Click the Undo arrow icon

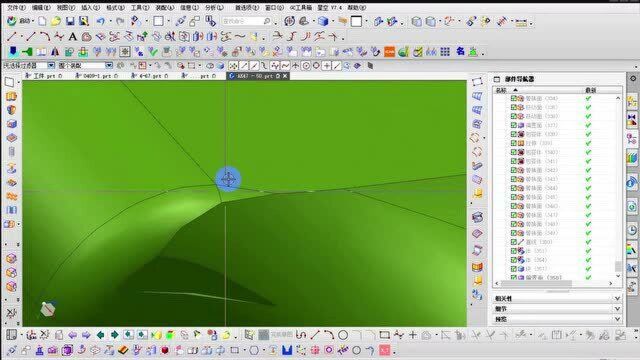101,21
